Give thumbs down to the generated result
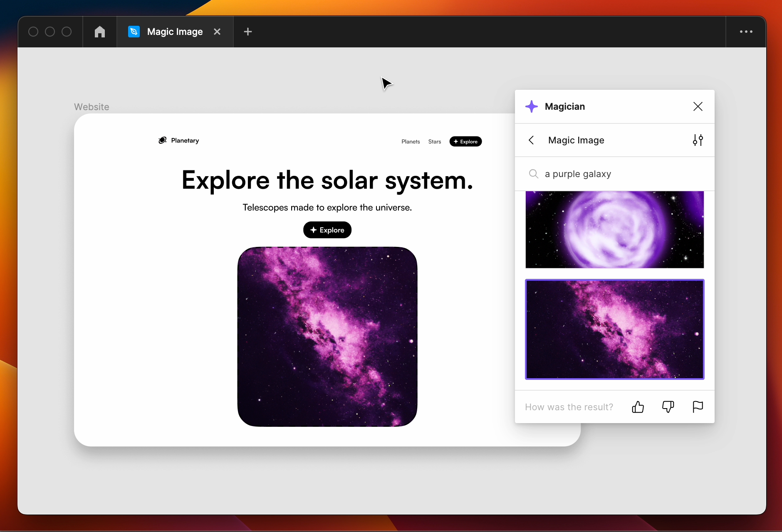Viewport: 782px width, 532px height. pyautogui.click(x=668, y=407)
